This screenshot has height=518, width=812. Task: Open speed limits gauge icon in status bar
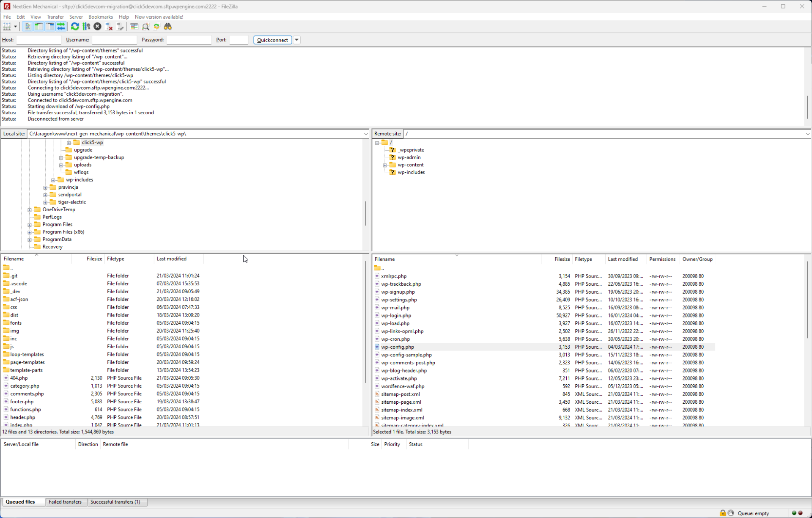[x=730, y=513]
